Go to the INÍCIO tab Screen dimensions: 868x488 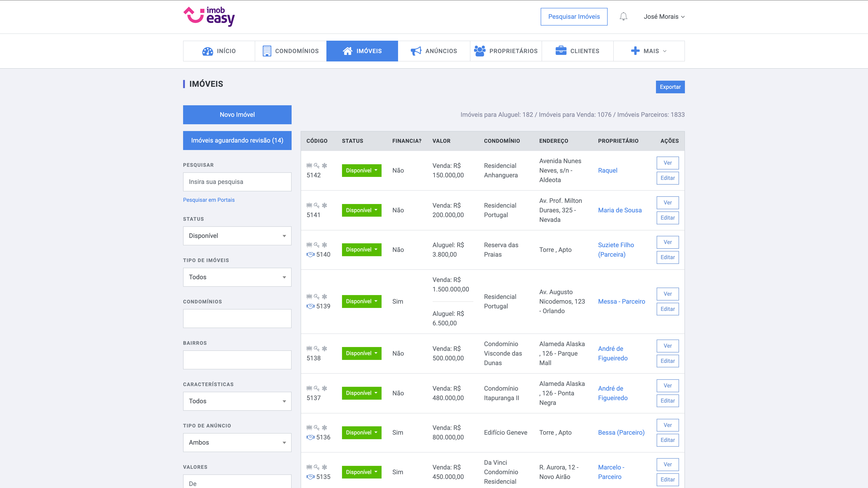(x=219, y=51)
